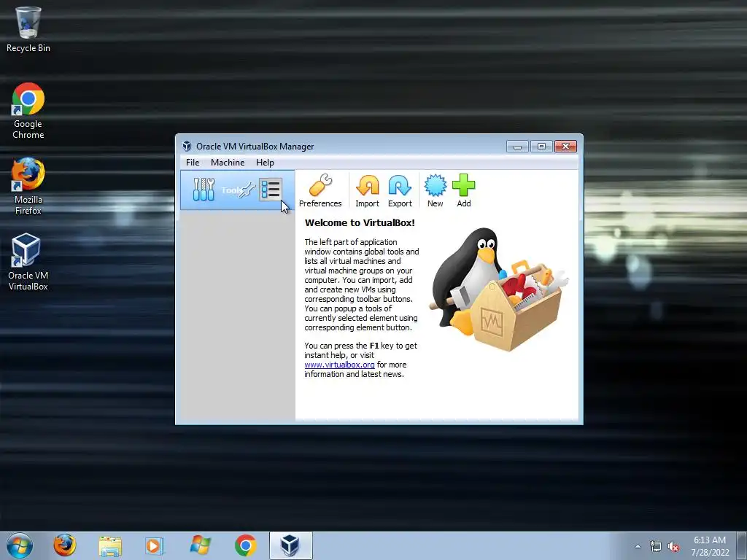The width and height of the screenshot is (747, 560).
Task: Click the VirtualBox title bar cube icon
Action: click(187, 146)
